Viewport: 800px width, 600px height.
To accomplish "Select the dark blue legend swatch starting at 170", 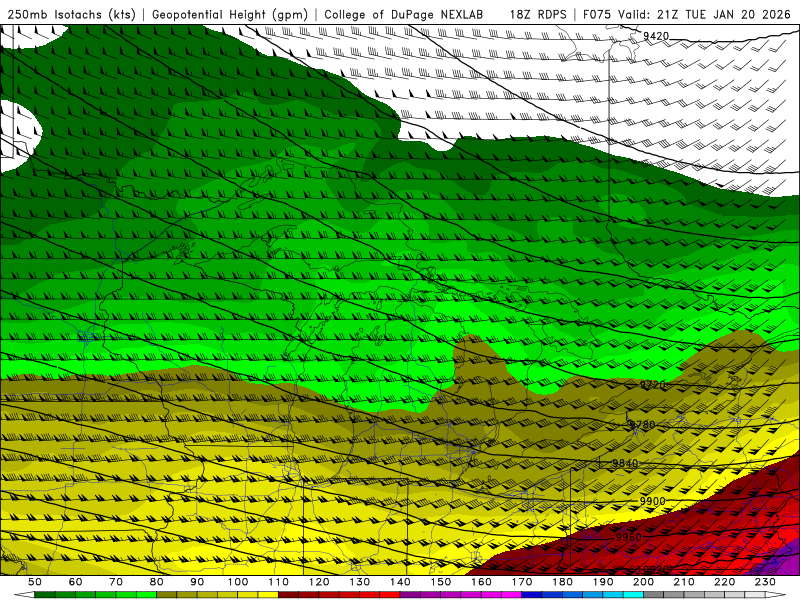I will click(532, 595).
